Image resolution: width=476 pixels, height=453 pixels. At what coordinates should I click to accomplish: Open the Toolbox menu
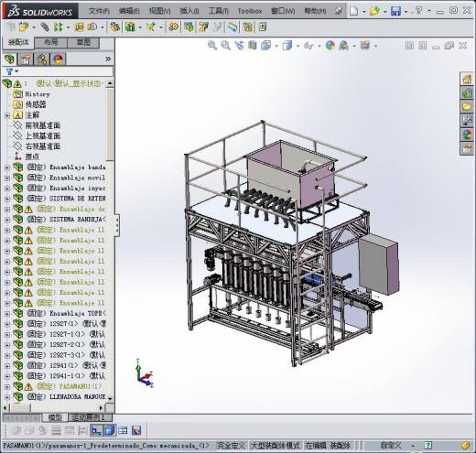[250, 11]
